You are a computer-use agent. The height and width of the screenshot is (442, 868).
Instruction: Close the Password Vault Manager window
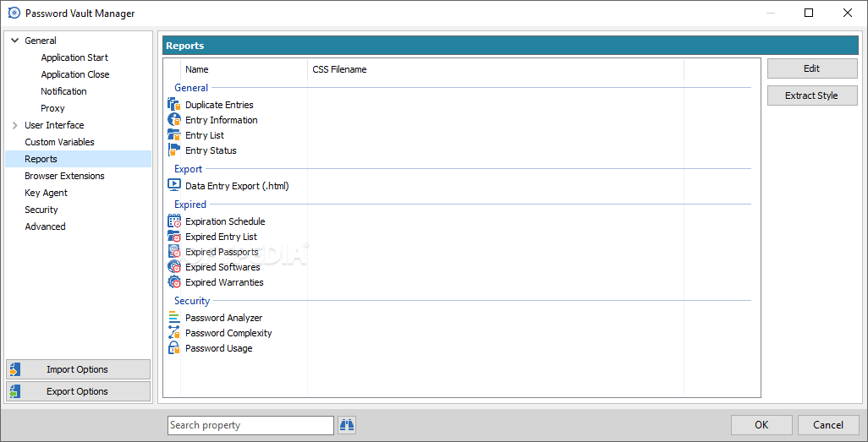pyautogui.click(x=848, y=14)
